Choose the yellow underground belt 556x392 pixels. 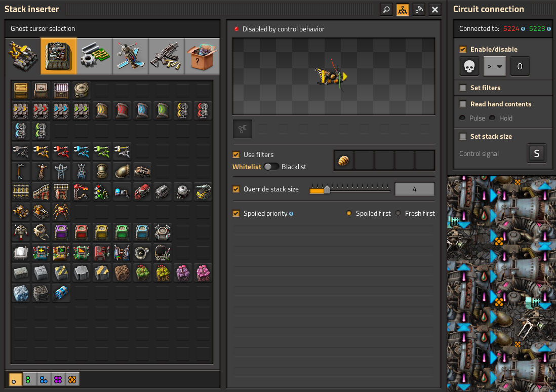click(101, 111)
